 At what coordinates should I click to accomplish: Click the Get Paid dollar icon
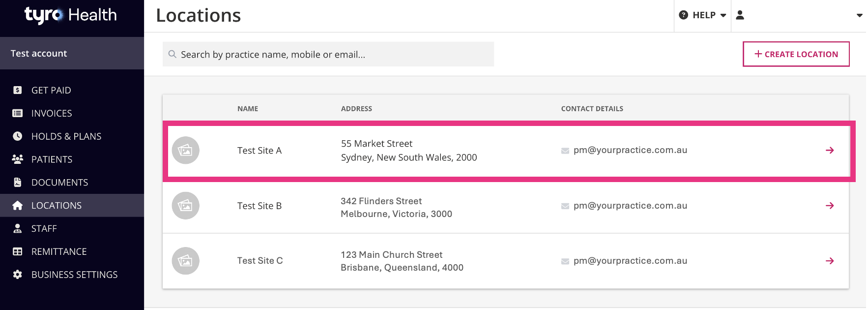[x=18, y=90]
